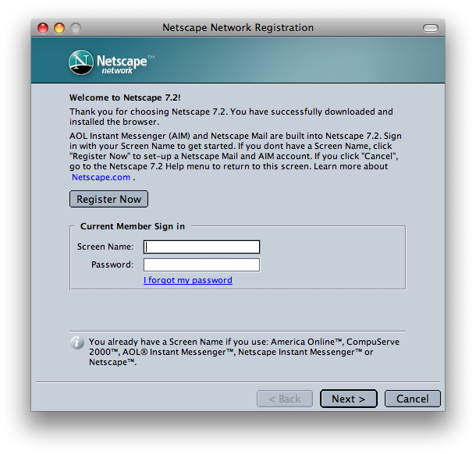Click the "Screen Name:" field label
Screen dimensions: 476x454
tap(105, 247)
